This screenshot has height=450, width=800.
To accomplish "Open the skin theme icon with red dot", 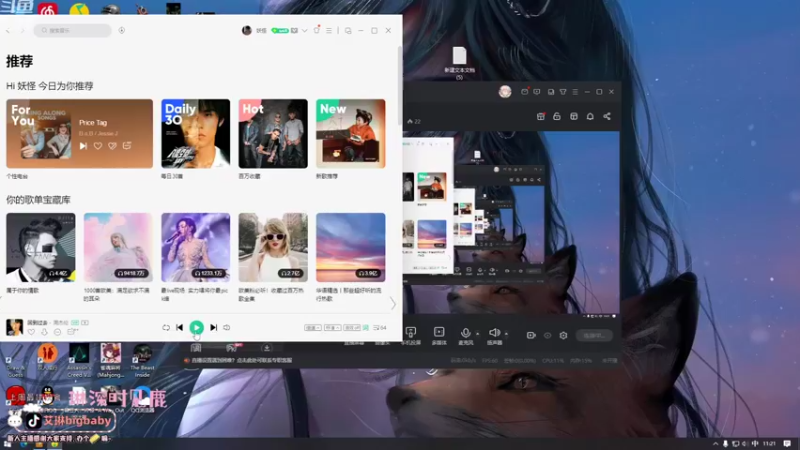I will pyautogui.click(x=317, y=30).
